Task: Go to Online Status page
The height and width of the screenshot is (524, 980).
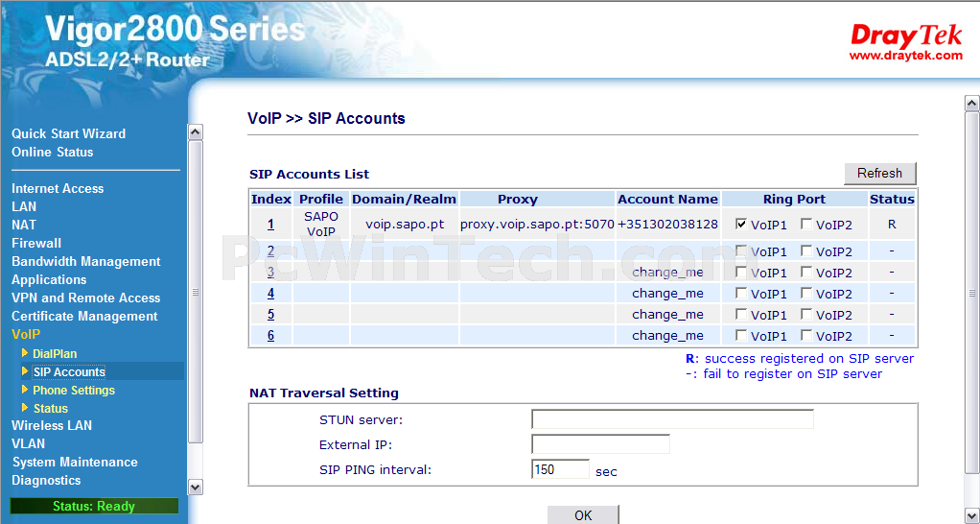Action: click(x=52, y=152)
